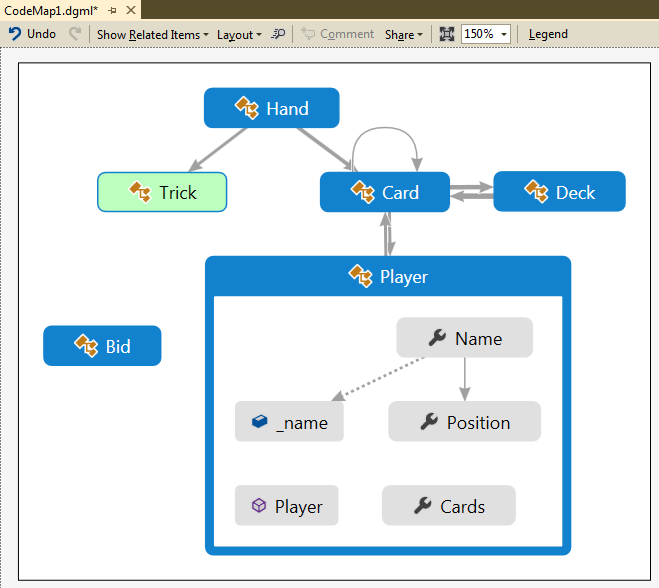
Task: Click the wrench icon on Name property
Action: [437, 338]
